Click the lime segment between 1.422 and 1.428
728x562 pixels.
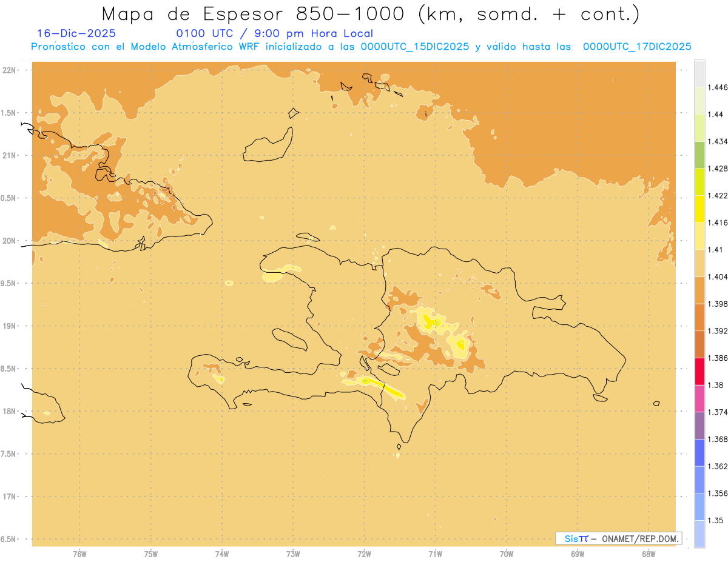(699, 182)
